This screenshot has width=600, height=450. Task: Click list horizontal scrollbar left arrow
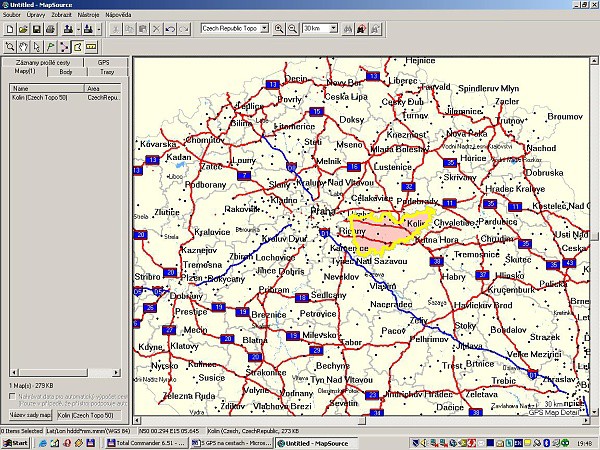coord(14,372)
